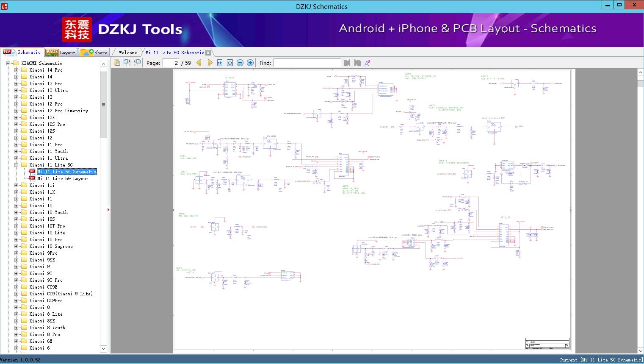
Task: Click the PDF icon beside Mi 11 Lite 5G Layout
Action: pyautogui.click(x=32, y=178)
